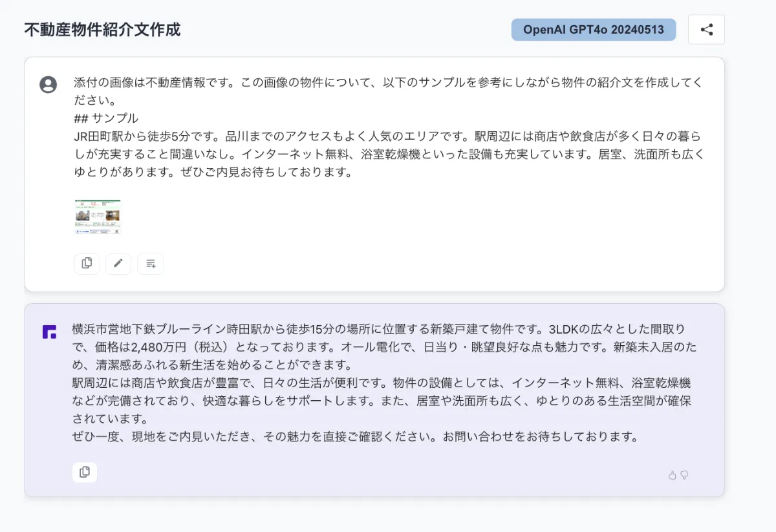This screenshot has width=776, height=532.
Task: Click the sample text starting JR田町駅
Action: tap(389, 154)
